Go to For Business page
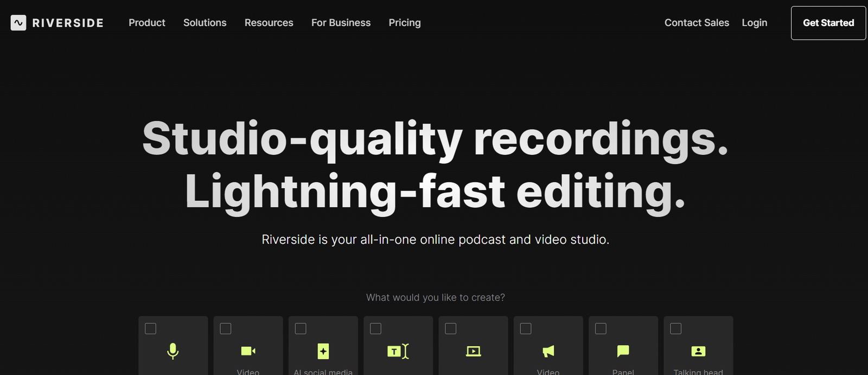The image size is (868, 375). [341, 23]
